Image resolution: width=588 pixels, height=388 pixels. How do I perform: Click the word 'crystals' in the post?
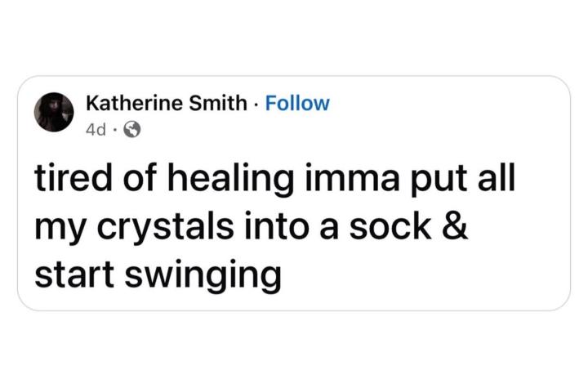point(165,228)
